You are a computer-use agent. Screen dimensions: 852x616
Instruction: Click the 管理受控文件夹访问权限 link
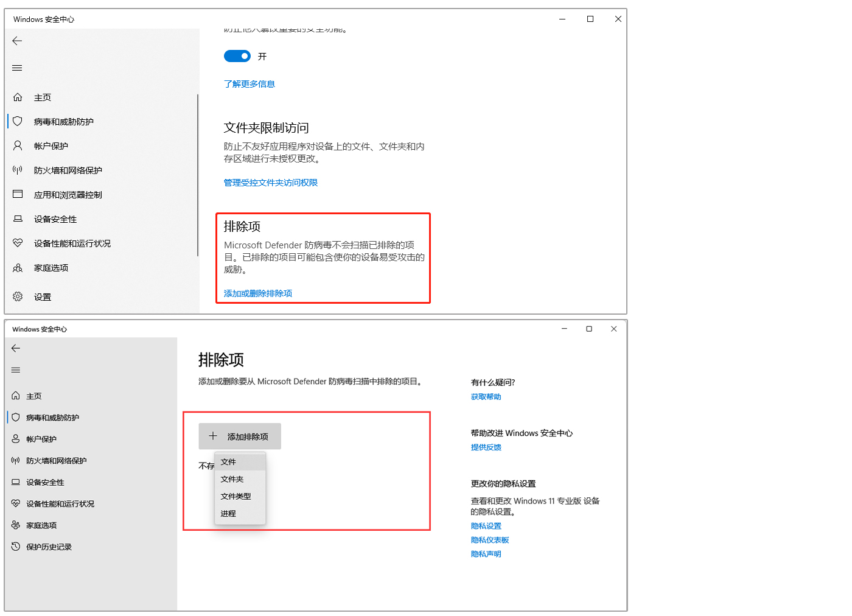click(271, 183)
